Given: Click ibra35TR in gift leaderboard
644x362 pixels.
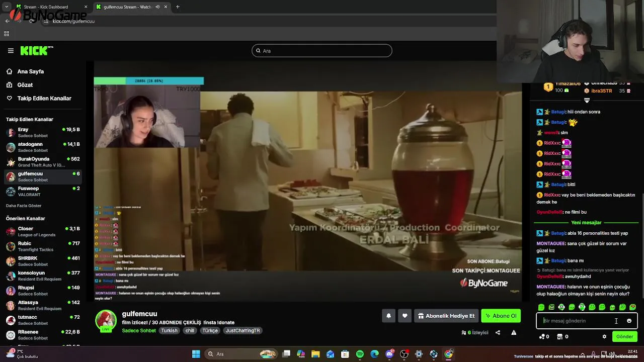Looking at the screenshot, I should (x=601, y=91).
